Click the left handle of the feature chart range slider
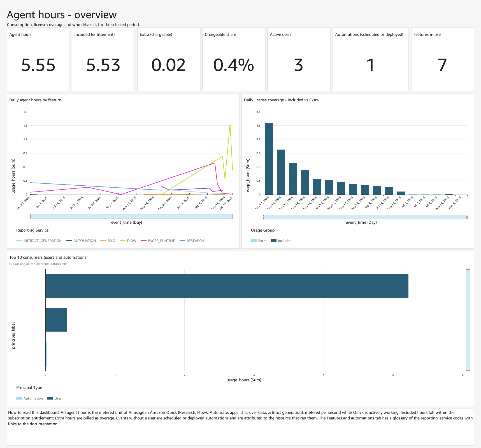 pos(30,216)
